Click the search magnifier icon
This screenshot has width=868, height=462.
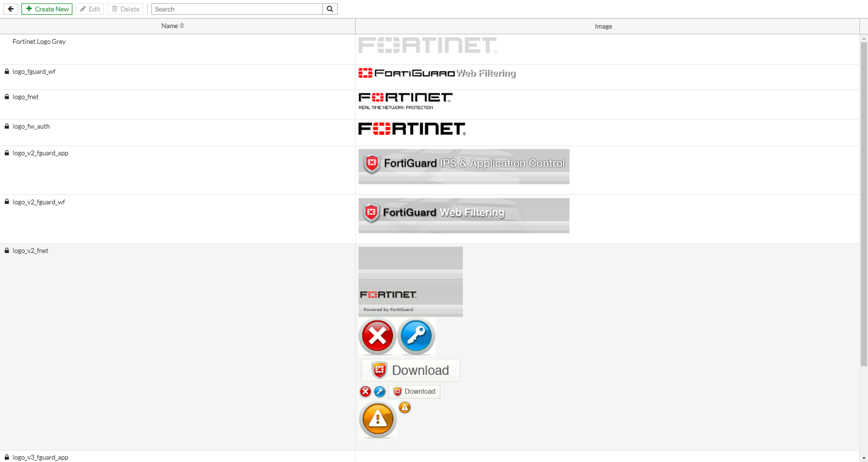click(x=330, y=9)
